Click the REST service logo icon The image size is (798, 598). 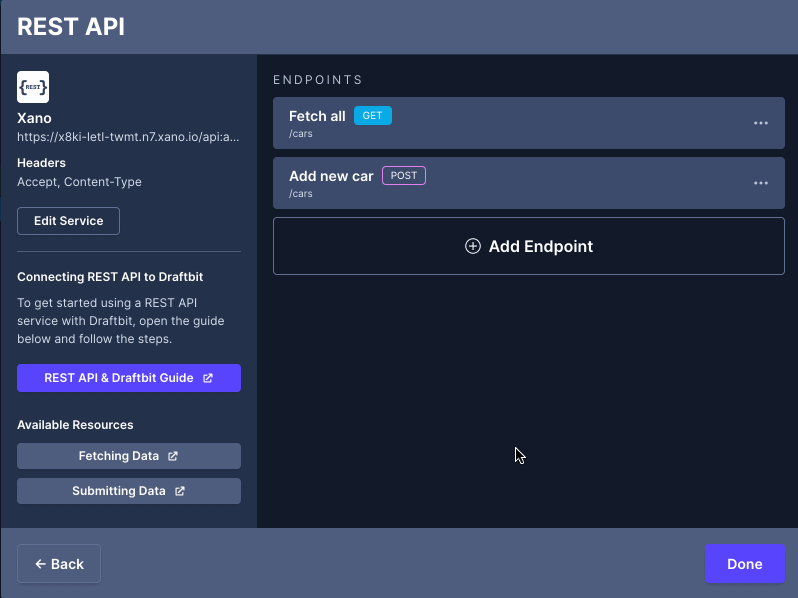33,87
